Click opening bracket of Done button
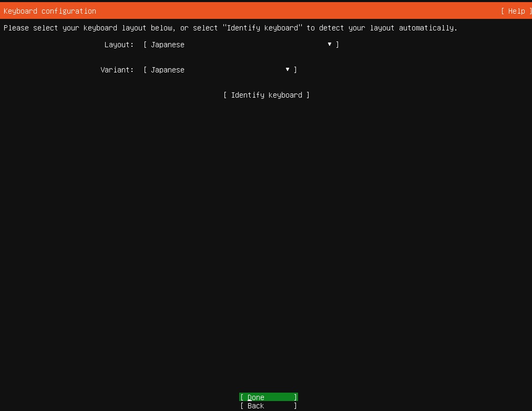Screen dimensions: 532x411 coord(242,397)
